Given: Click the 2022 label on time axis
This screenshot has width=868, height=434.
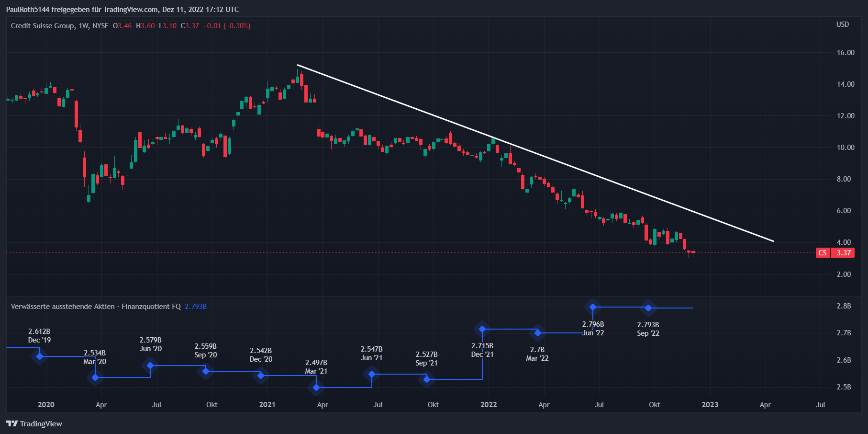Looking at the screenshot, I should coord(489,405).
